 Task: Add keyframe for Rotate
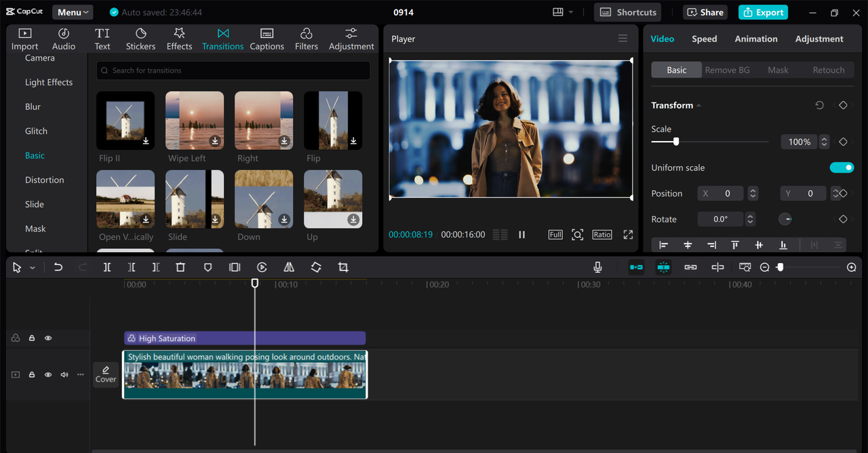click(843, 219)
